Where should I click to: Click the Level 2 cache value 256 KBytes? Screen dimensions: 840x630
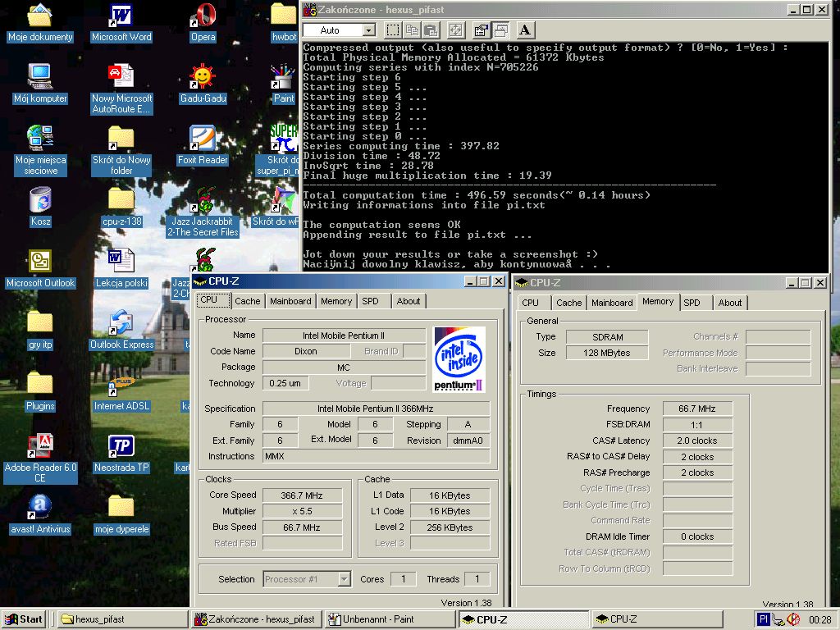[x=450, y=527]
